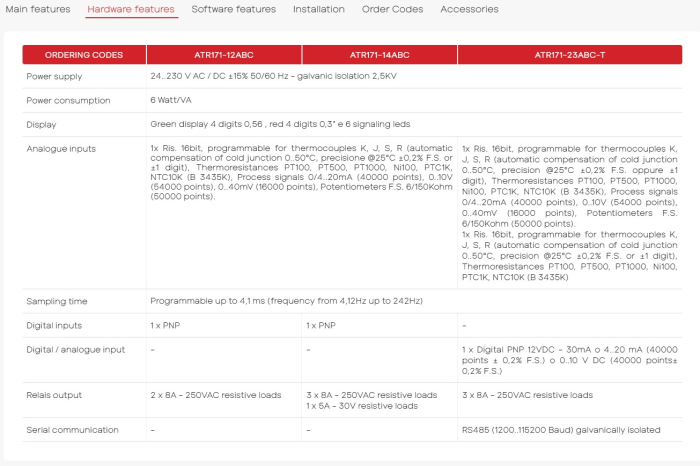The image size is (700, 466).
Task: Click the 6 Watt/VA value
Action: pyautogui.click(x=171, y=100)
